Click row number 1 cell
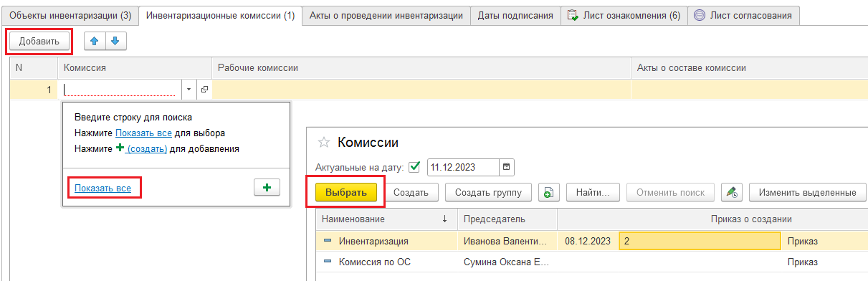868x281 pixels. [34, 90]
